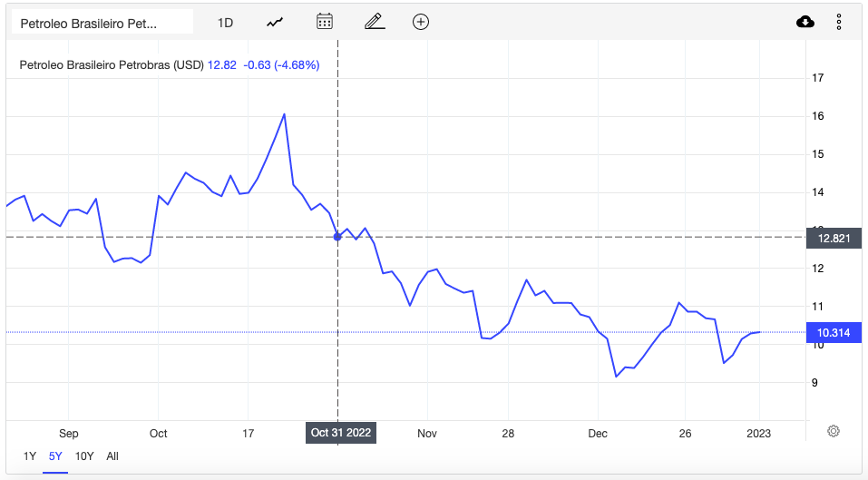The width and height of the screenshot is (868, 480).
Task: Open chart settings gear icon
Action: (x=834, y=431)
